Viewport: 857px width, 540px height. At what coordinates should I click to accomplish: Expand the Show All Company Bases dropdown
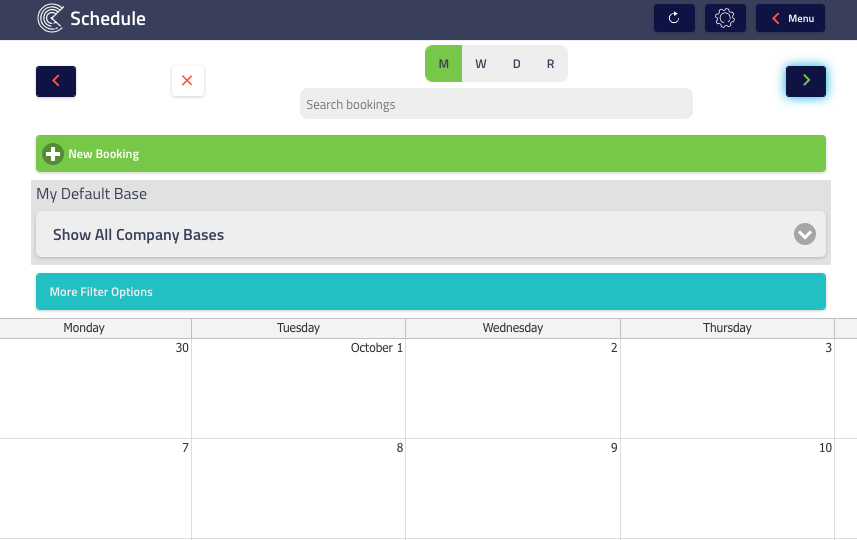(x=431, y=234)
